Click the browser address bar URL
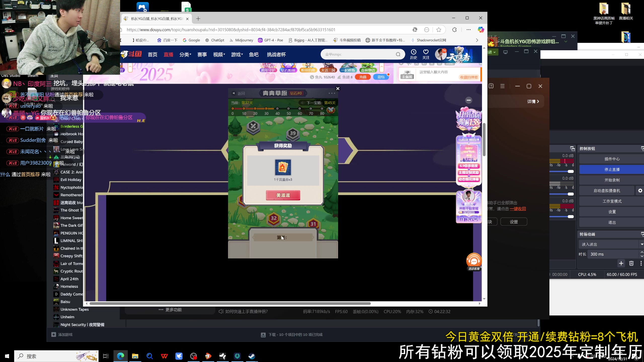The image size is (644, 362). click(231, 30)
